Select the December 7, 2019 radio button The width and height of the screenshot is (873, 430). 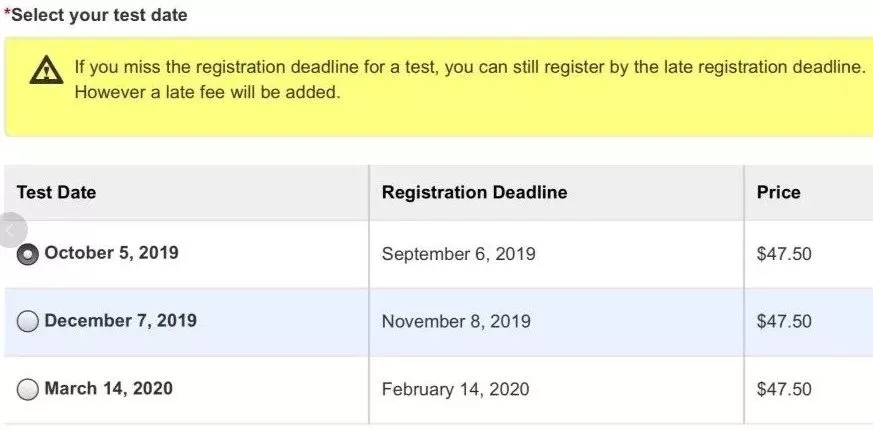pyautogui.click(x=27, y=321)
